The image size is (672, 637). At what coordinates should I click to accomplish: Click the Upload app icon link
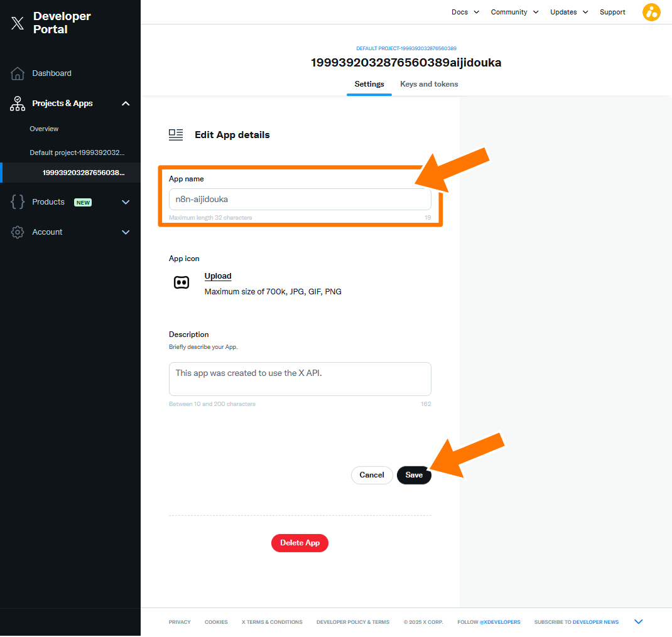tap(218, 276)
